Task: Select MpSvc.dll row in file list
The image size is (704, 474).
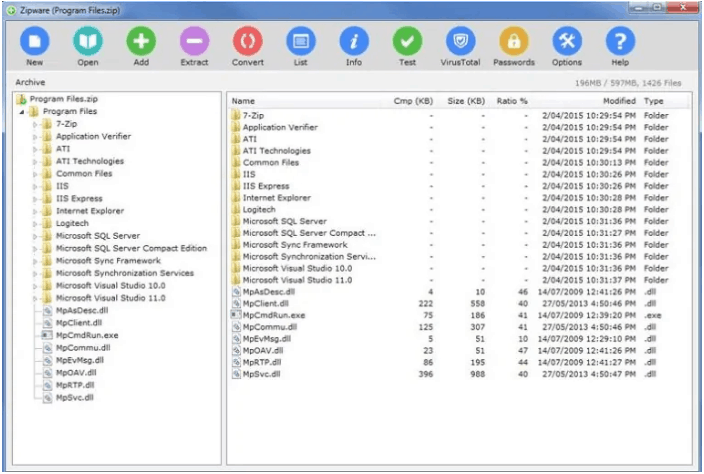Action: pyautogui.click(x=262, y=374)
